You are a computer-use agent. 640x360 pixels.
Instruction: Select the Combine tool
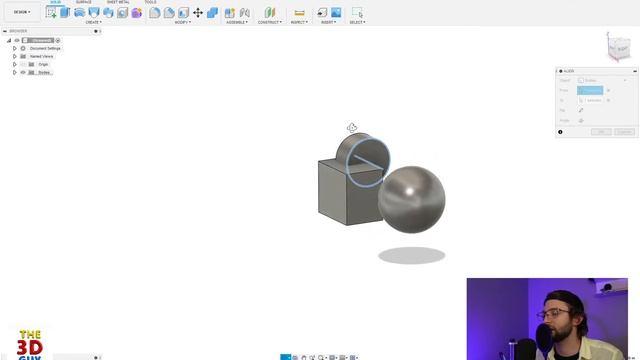(x=212, y=13)
